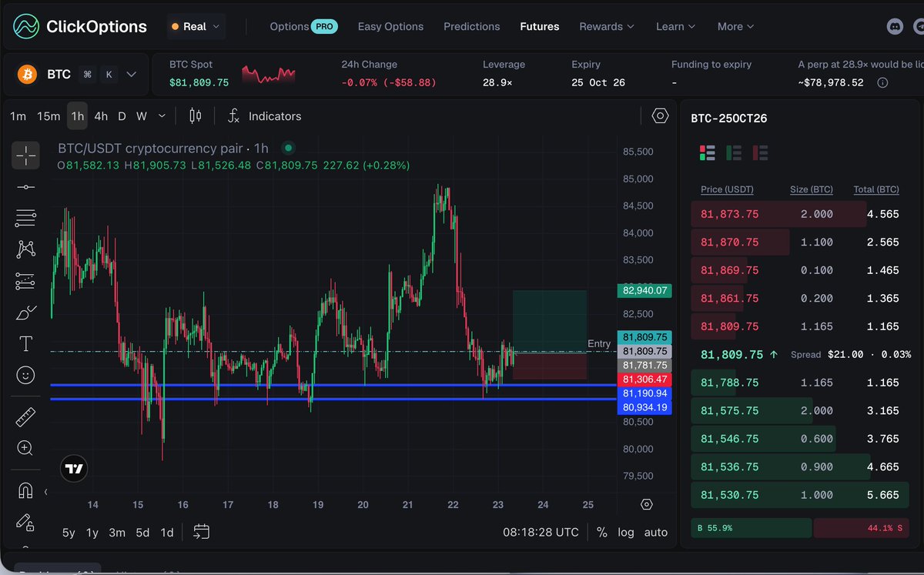Screen dimensions: 924x575
Task: Open the emoji icons tool
Action: pyautogui.click(x=25, y=375)
